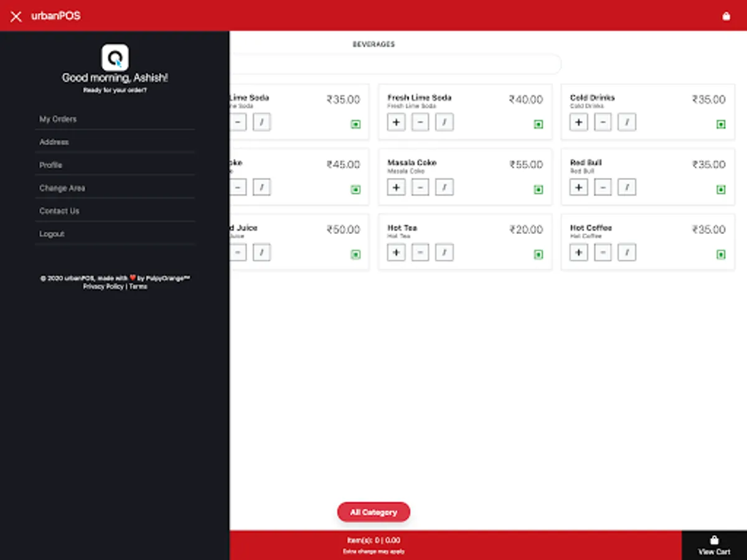Click the green veg icon on Hot Tea
747x560 pixels.
point(538,254)
